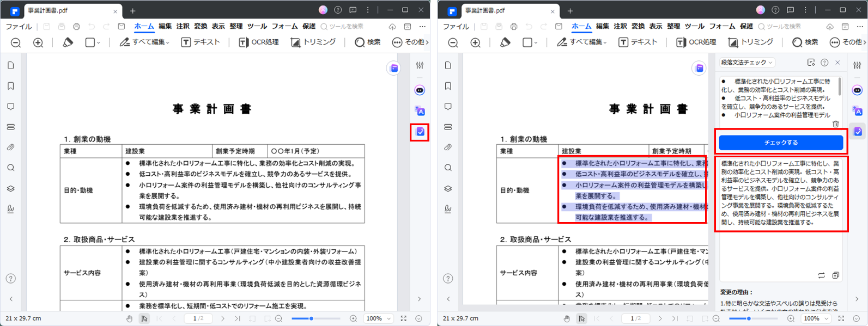The image size is (868, 326).
Task: Open properties sliders icon in left window
Action: [420, 65]
